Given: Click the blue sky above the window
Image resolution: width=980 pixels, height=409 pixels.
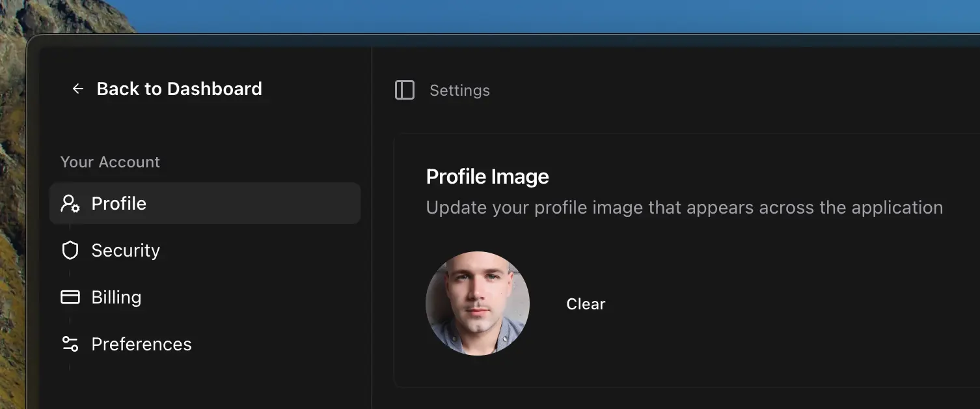Looking at the screenshot, I should click(521, 16).
